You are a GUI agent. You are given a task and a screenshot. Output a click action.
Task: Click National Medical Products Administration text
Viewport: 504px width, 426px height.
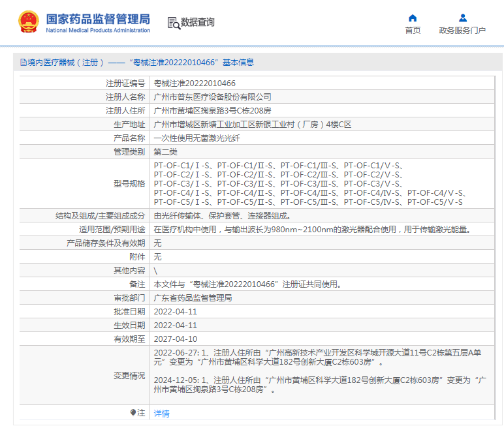click(98, 30)
